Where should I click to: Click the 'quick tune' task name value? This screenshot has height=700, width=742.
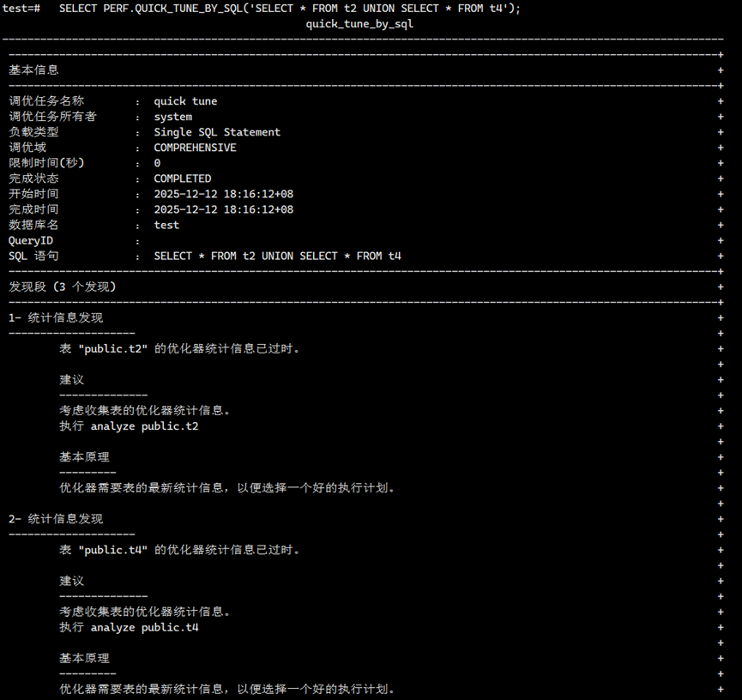pos(185,101)
